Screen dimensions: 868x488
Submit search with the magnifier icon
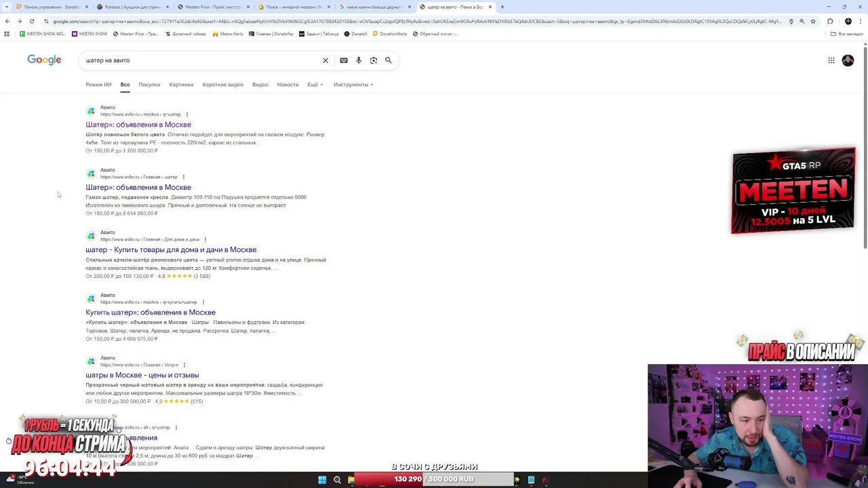(389, 60)
